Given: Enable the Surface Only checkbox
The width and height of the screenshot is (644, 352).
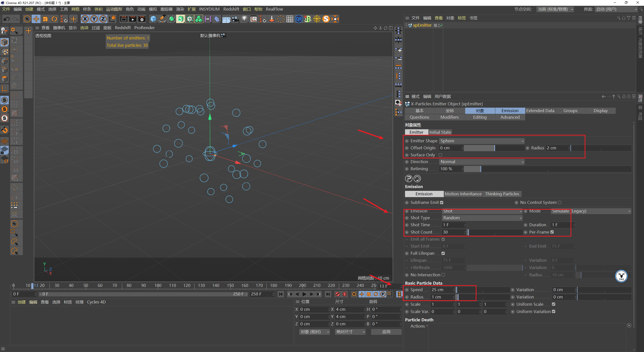Looking at the screenshot, I should coord(440,155).
